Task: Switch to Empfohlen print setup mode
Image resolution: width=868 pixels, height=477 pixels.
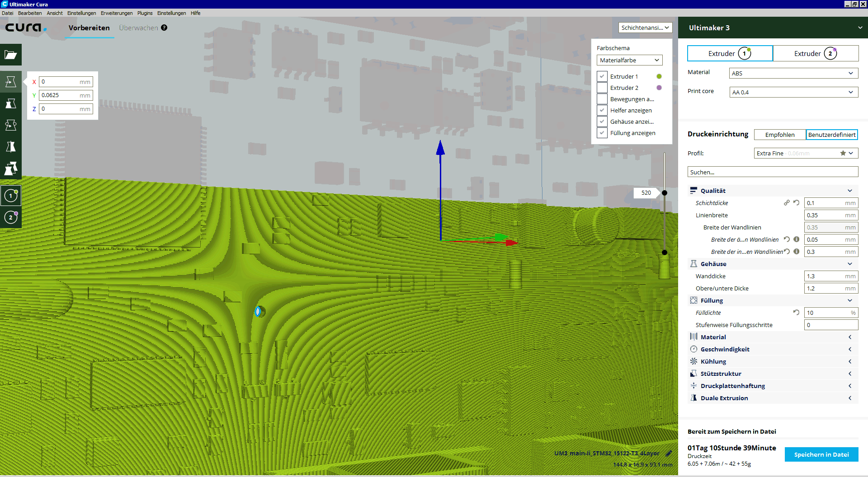Action: tap(780, 135)
